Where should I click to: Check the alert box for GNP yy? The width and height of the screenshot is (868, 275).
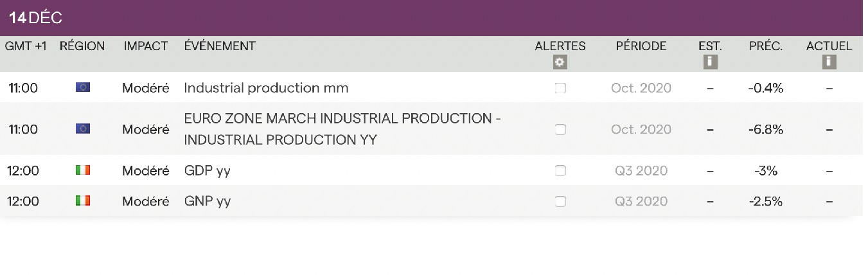click(560, 201)
